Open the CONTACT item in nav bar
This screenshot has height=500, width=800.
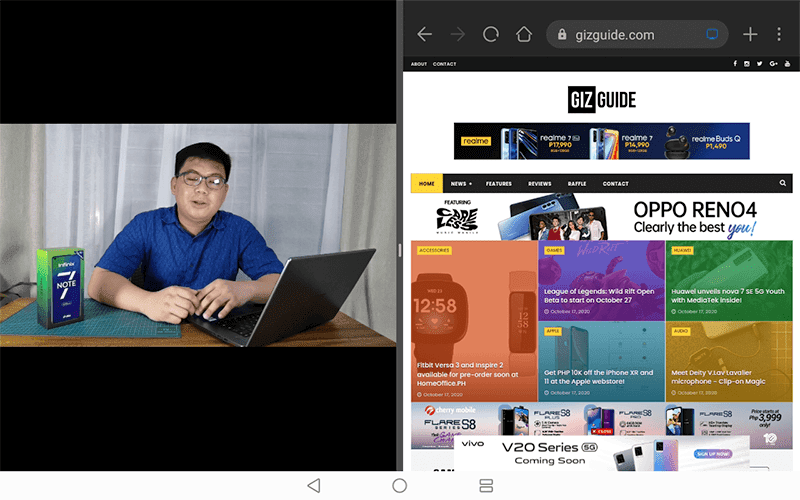pos(616,184)
